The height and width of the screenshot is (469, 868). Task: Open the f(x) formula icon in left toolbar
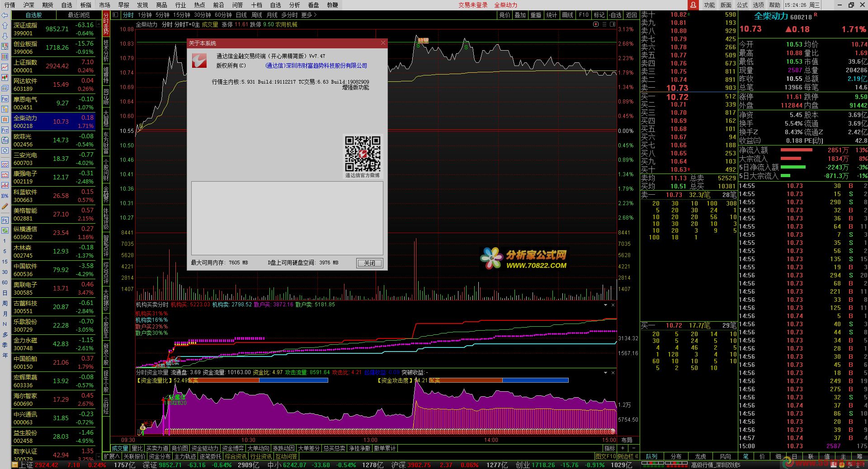[5, 140]
